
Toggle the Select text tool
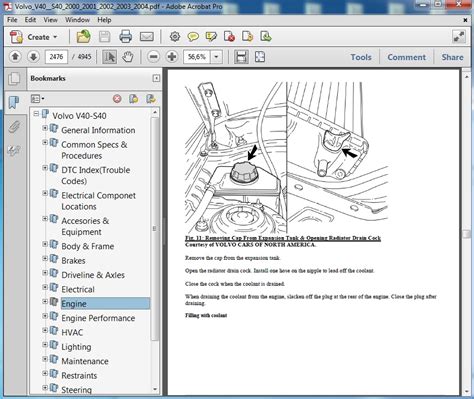coord(109,57)
